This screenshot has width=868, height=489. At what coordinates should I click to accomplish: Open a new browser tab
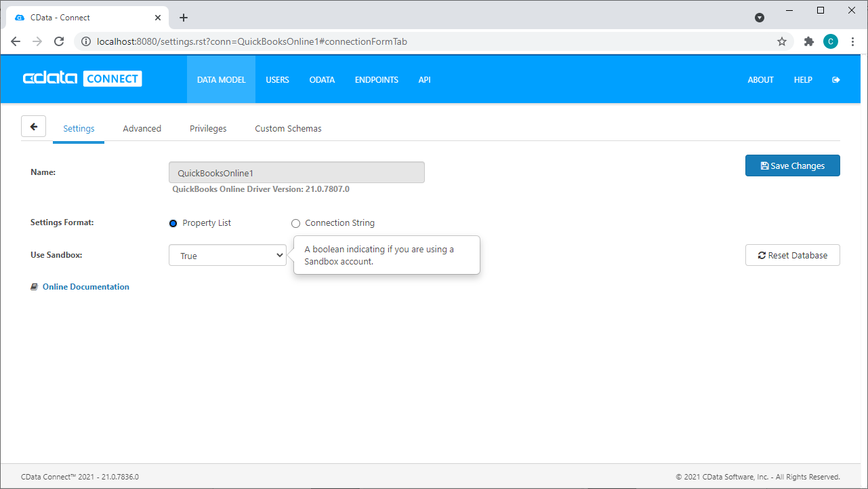click(x=184, y=18)
